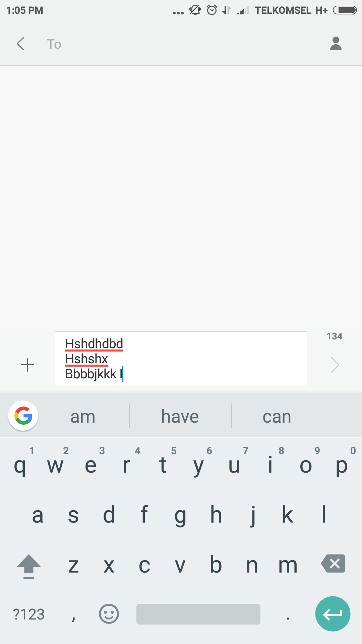Type the letter q key

tap(20, 465)
